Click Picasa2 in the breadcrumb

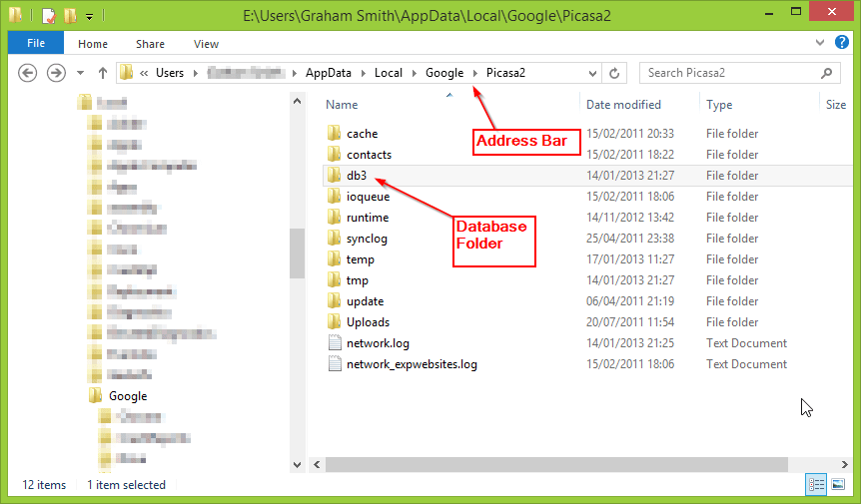[505, 73]
